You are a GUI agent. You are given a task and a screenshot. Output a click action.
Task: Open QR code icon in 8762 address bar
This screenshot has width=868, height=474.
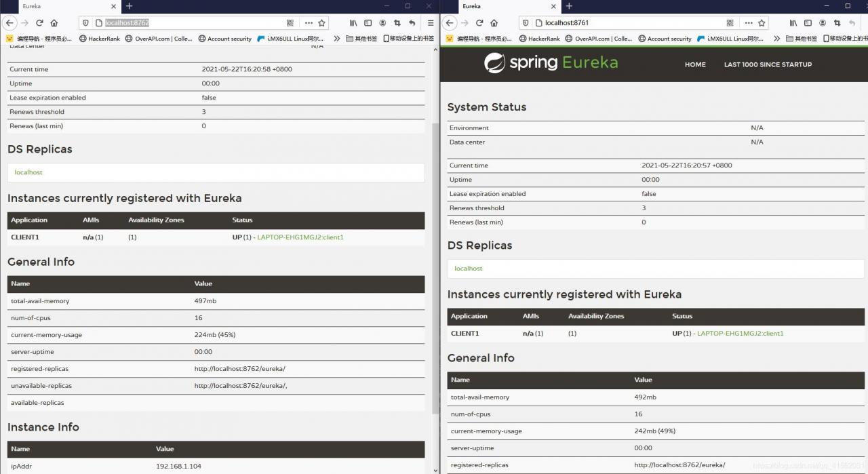pyautogui.click(x=290, y=22)
